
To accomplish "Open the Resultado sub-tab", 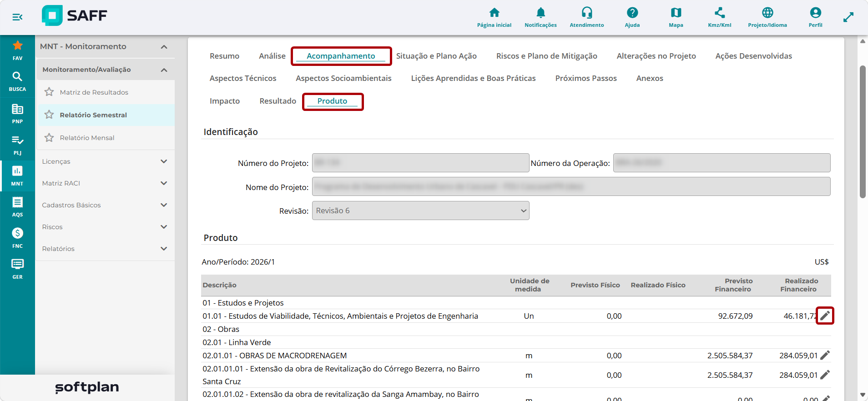I will point(278,101).
